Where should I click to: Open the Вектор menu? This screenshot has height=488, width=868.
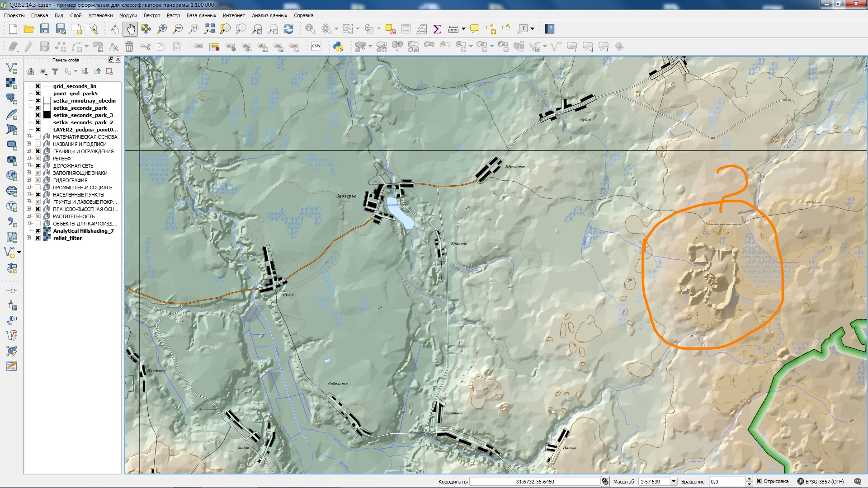pos(151,15)
